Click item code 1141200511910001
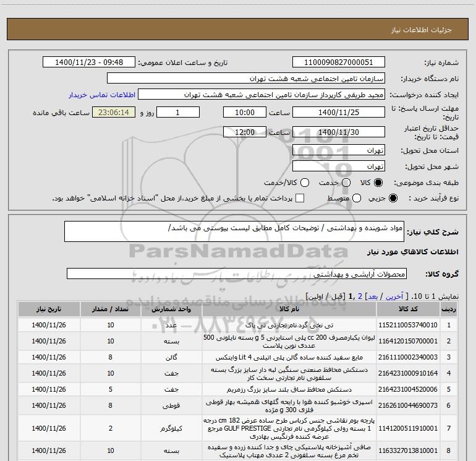The width and height of the screenshot is (476, 461). point(408,428)
